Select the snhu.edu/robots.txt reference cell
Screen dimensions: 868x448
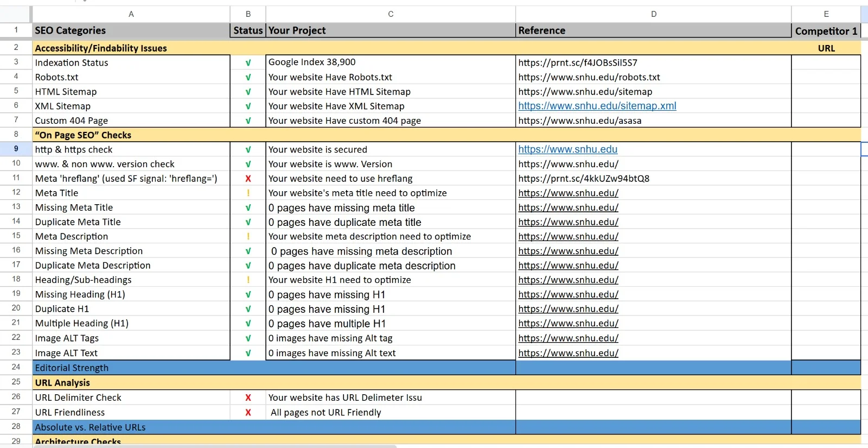[654, 77]
